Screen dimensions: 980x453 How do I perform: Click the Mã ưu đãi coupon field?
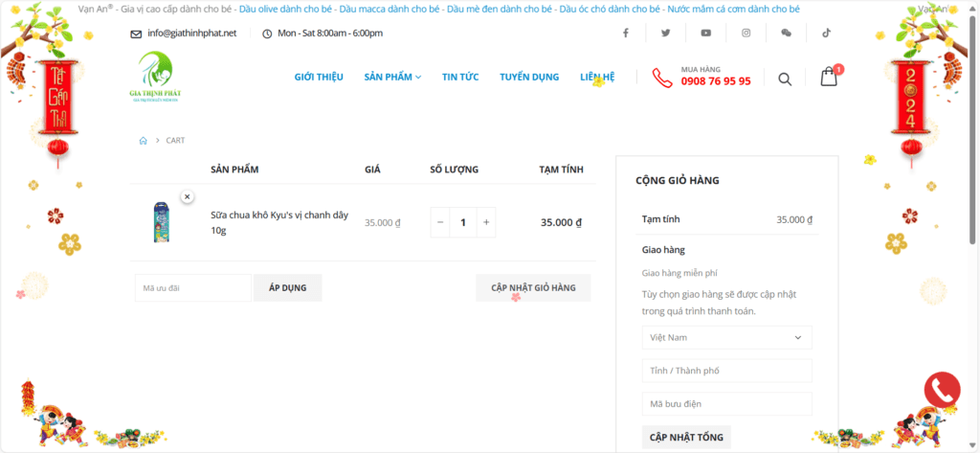click(x=192, y=287)
